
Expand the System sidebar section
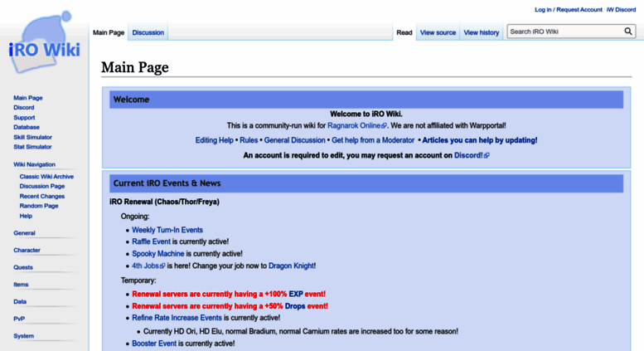(23, 336)
